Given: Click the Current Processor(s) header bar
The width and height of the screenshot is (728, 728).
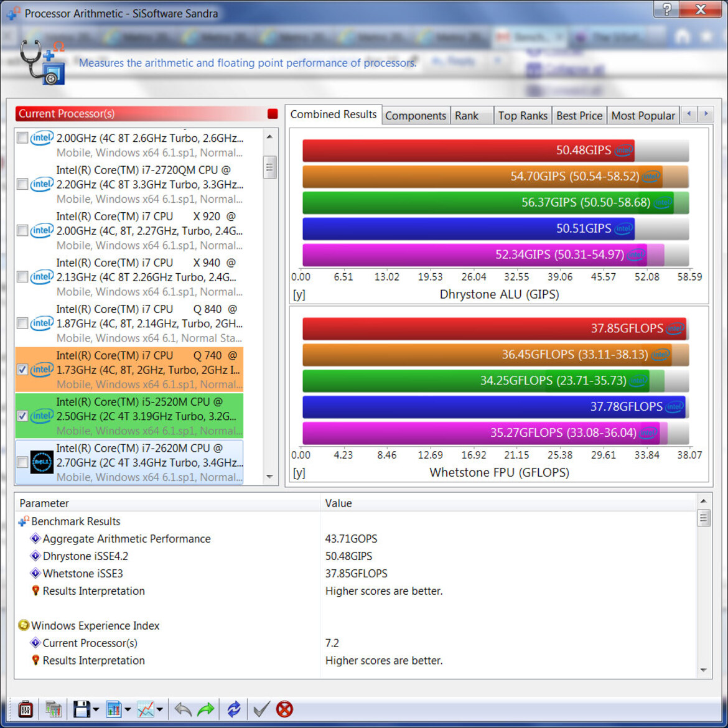Looking at the screenshot, I should coord(147,114).
